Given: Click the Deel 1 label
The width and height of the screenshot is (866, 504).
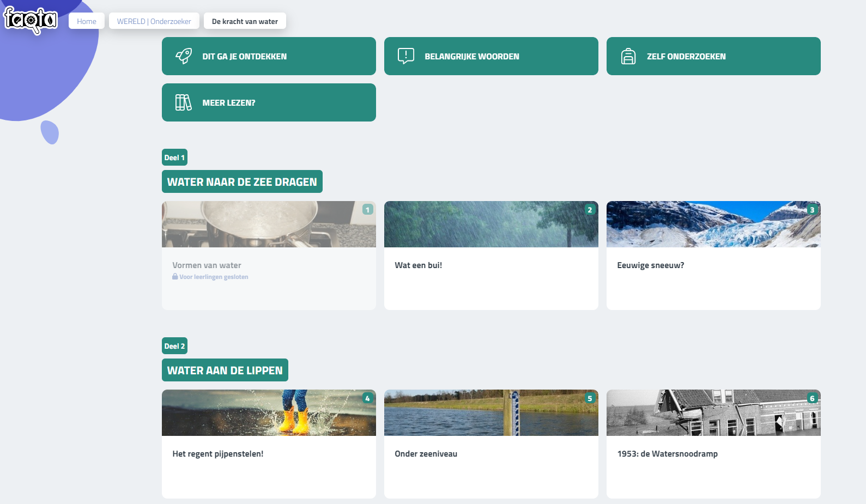Looking at the screenshot, I should coord(174,157).
